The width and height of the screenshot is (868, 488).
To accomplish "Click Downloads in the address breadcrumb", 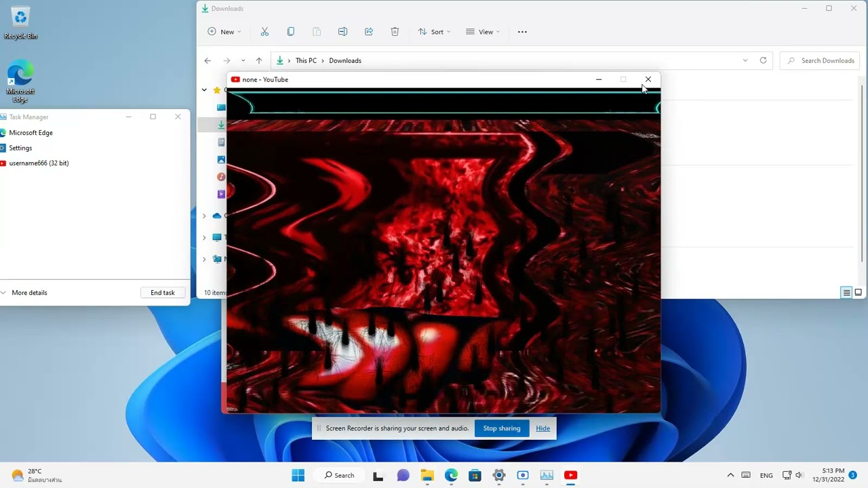I will pyautogui.click(x=345, y=60).
